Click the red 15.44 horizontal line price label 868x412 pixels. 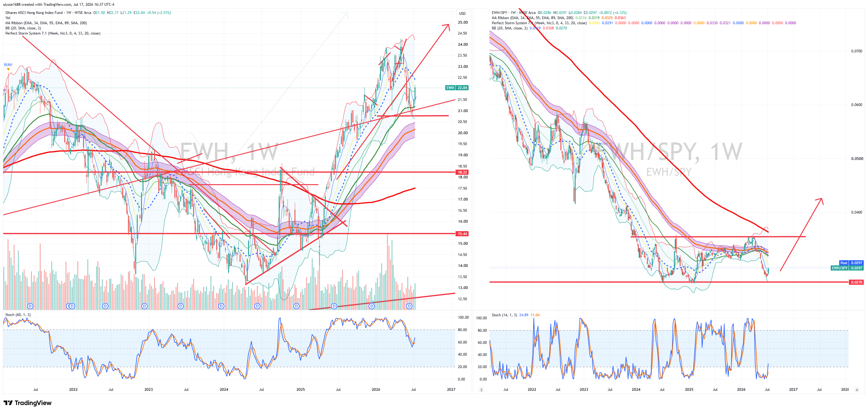[x=462, y=234]
